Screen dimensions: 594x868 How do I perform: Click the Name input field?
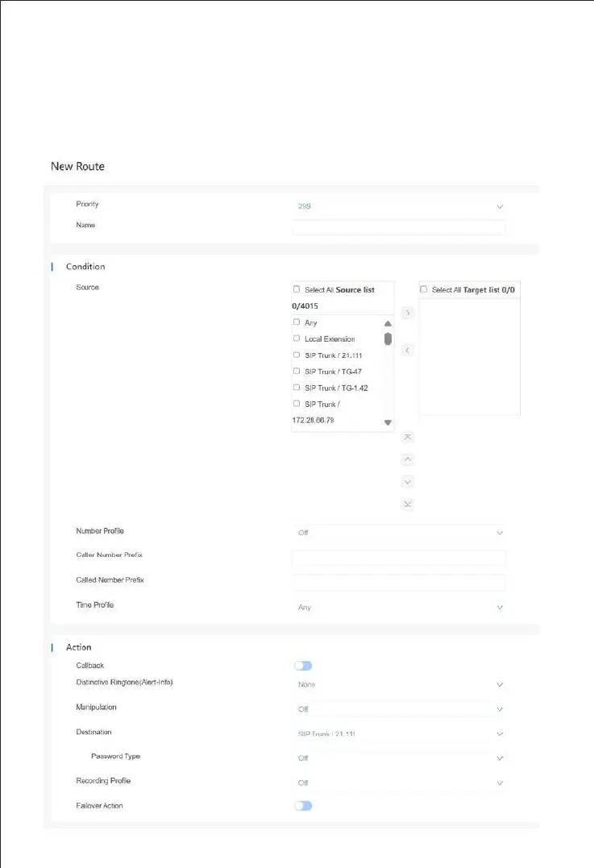399,227
